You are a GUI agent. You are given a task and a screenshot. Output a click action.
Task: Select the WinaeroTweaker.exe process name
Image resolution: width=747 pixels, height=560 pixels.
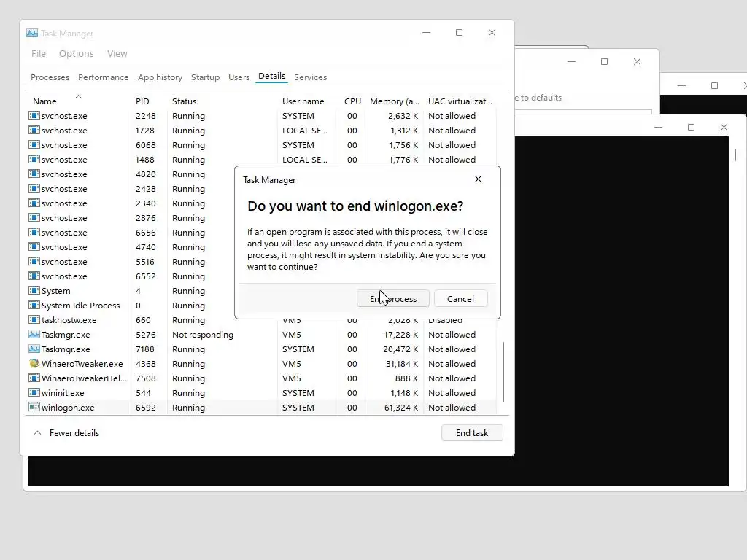82,363
